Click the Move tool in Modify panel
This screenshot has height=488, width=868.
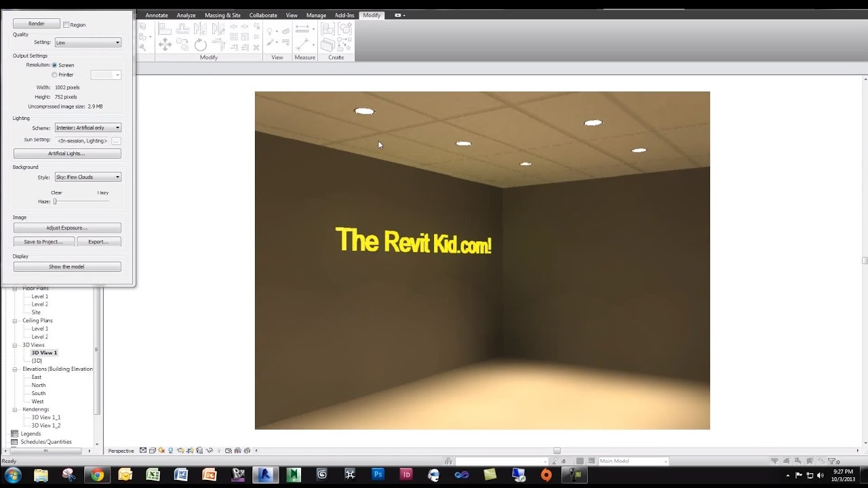click(x=165, y=45)
